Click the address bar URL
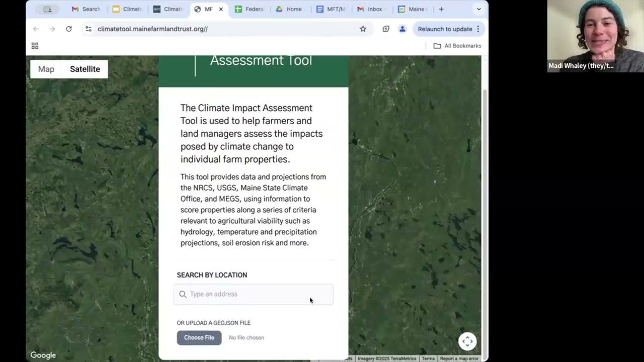This screenshot has width=644, height=362. [x=152, y=29]
